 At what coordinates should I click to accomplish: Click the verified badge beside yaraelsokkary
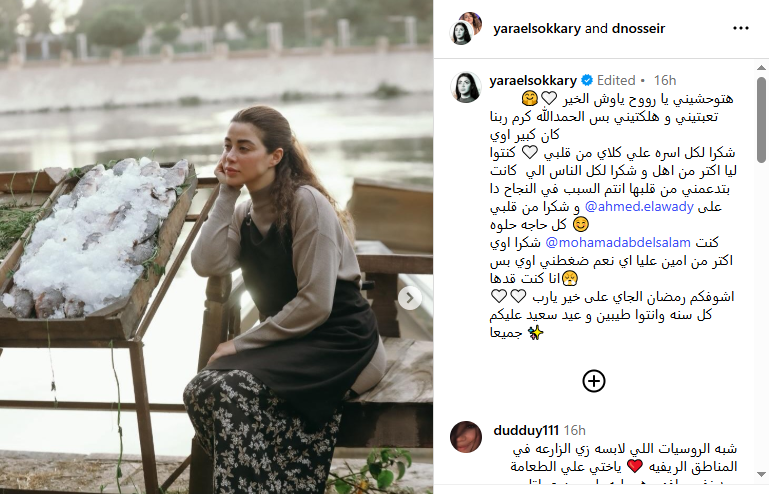coord(587,80)
